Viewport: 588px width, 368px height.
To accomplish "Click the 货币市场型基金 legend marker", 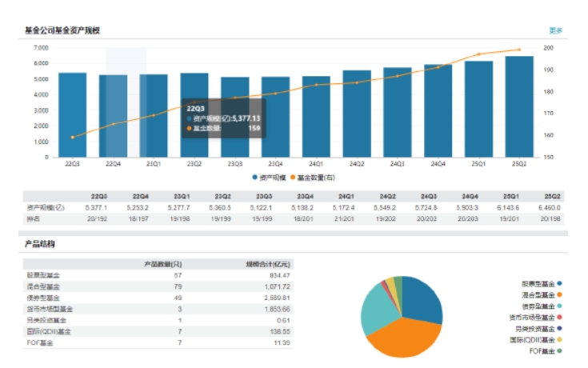I will (559, 317).
